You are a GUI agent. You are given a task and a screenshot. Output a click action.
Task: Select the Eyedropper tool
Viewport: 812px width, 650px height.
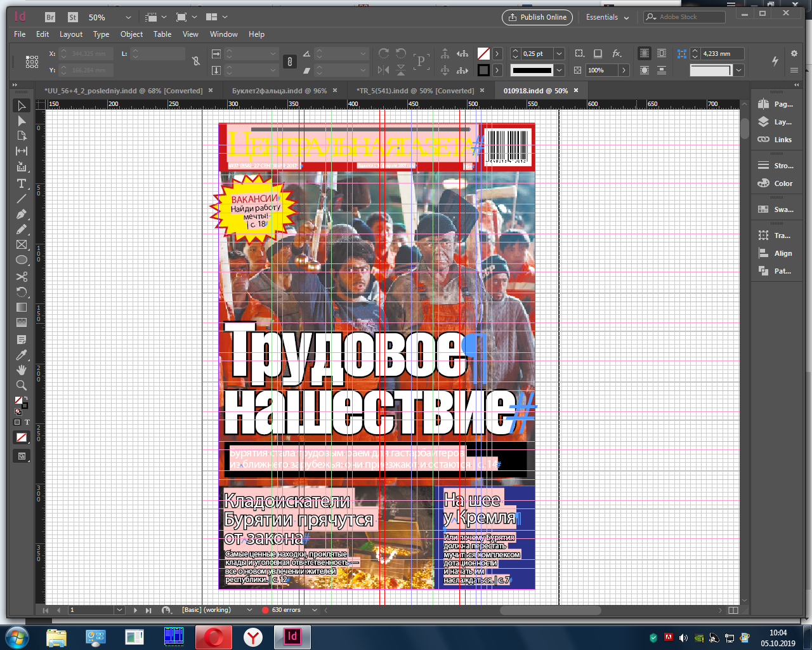coord(22,355)
